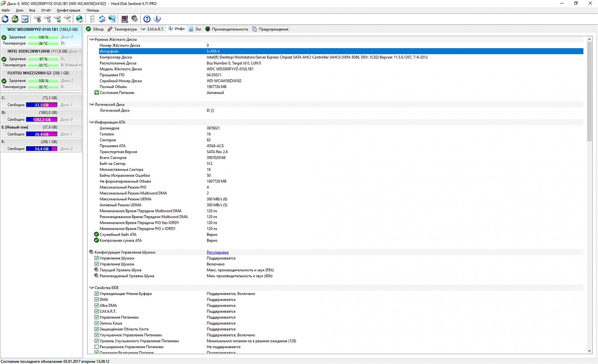Open help via the question mark icon

tap(147, 19)
